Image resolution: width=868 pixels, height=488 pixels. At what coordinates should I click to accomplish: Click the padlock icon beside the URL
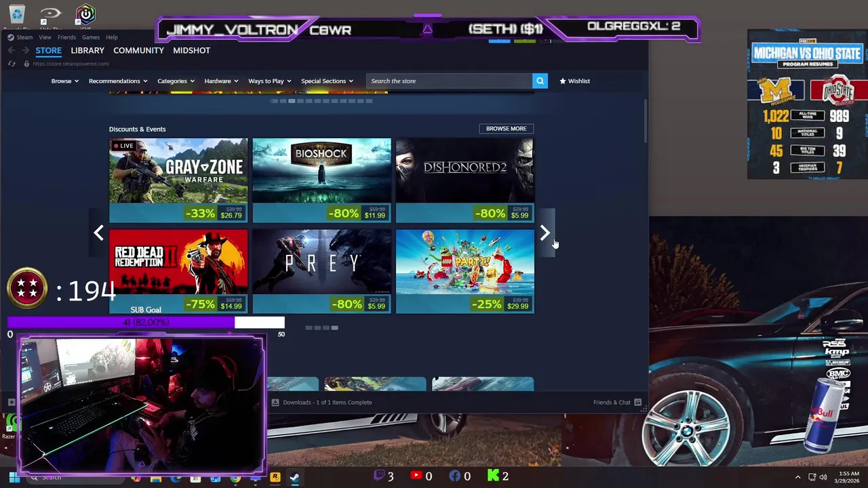[26, 64]
